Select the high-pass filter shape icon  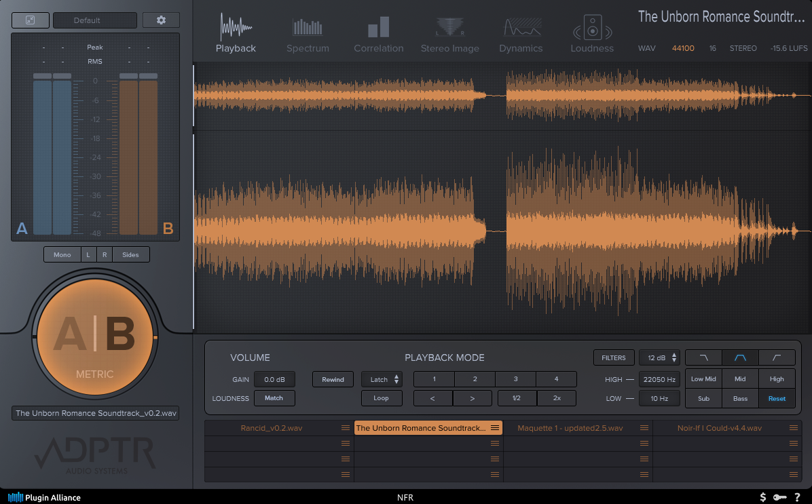pyautogui.click(x=777, y=357)
